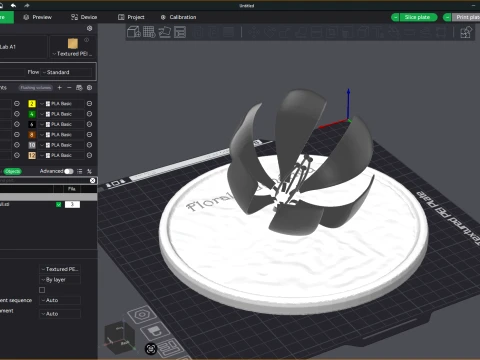Click the Print plate button
This screenshot has width=480, height=360.
click(466, 17)
